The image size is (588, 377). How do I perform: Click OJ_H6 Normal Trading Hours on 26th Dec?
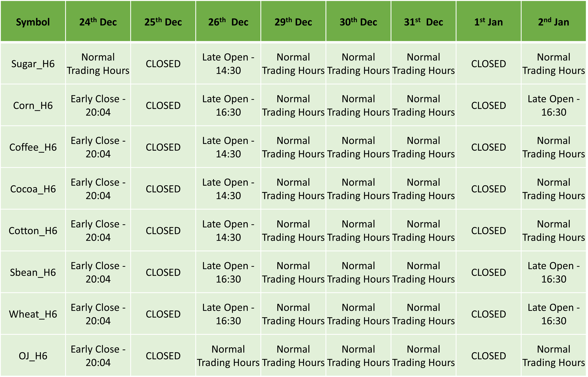228,356
